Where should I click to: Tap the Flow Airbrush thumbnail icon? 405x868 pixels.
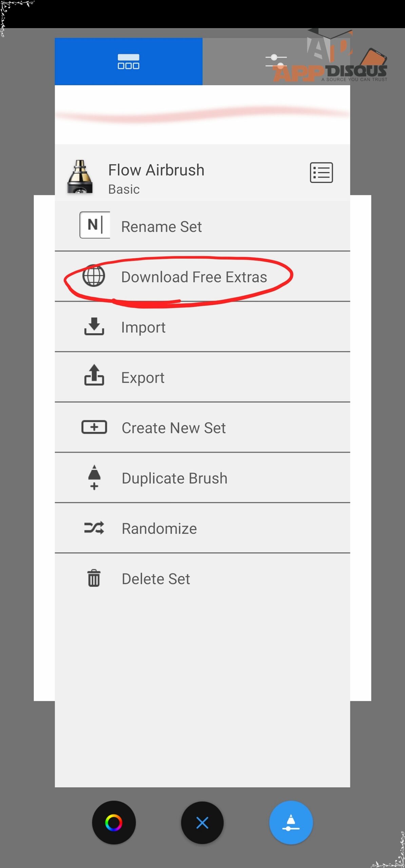(80, 177)
